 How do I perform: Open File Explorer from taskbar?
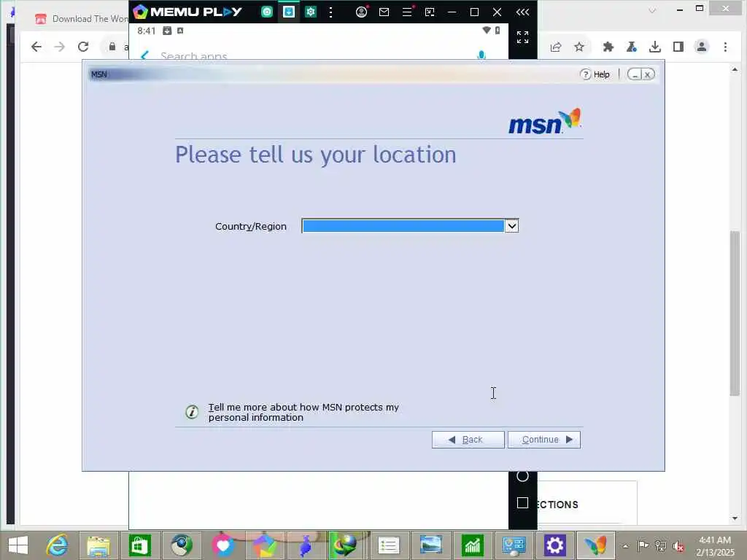pos(98,545)
